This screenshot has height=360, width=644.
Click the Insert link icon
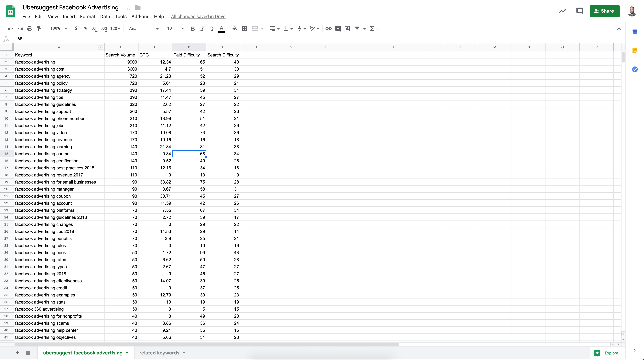pos(328,29)
